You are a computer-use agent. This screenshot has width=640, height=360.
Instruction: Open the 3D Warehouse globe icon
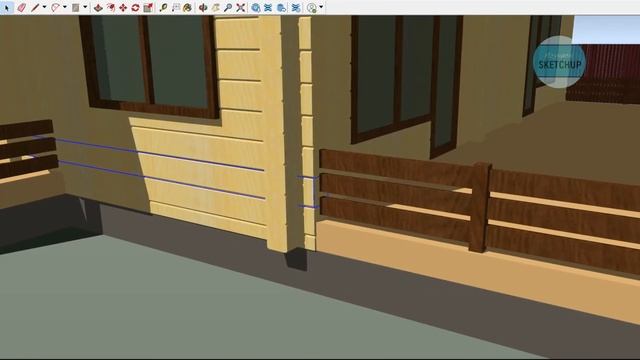[256, 7]
